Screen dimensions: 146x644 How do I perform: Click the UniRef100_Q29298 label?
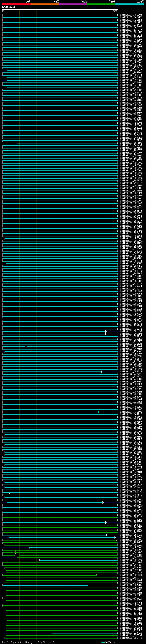click(131, 337)
